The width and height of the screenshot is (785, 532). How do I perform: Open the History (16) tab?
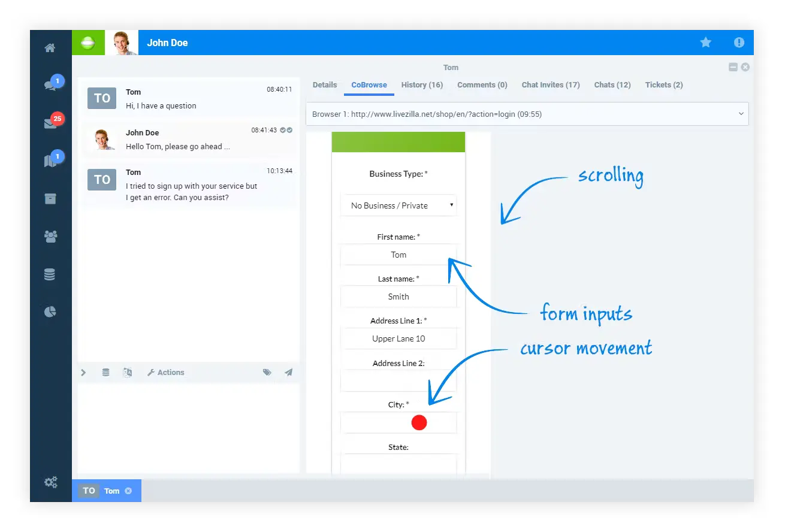(422, 85)
